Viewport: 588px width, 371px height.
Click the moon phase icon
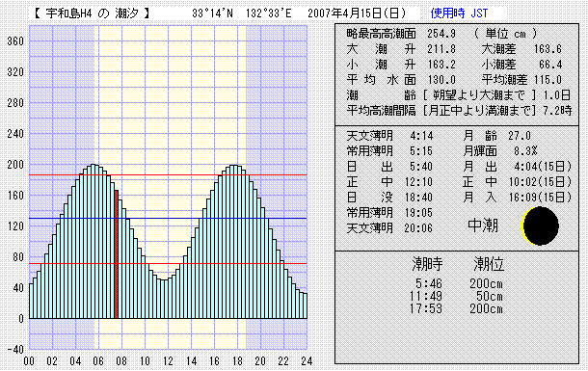(541, 225)
